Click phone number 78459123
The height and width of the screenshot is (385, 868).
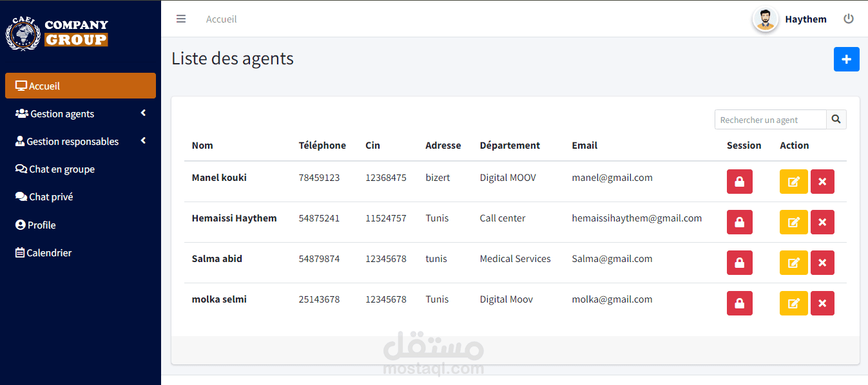tap(319, 178)
